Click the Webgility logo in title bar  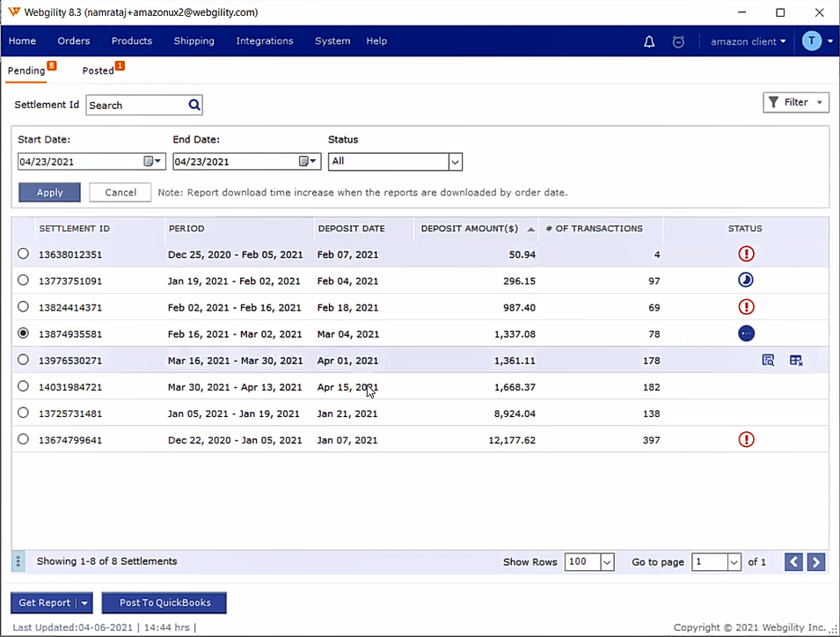click(x=14, y=11)
